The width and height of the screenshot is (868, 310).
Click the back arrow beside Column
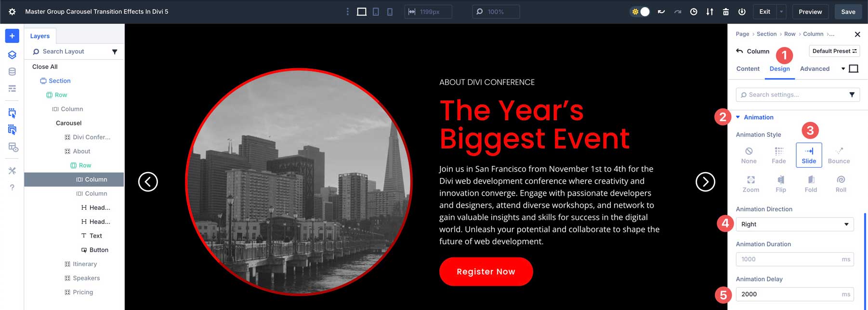[739, 51]
